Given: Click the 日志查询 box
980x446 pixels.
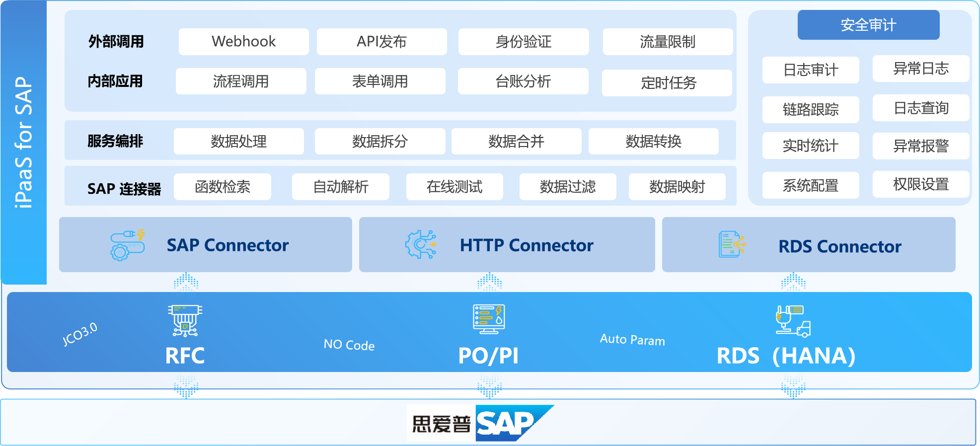Looking at the screenshot, I should (921, 108).
